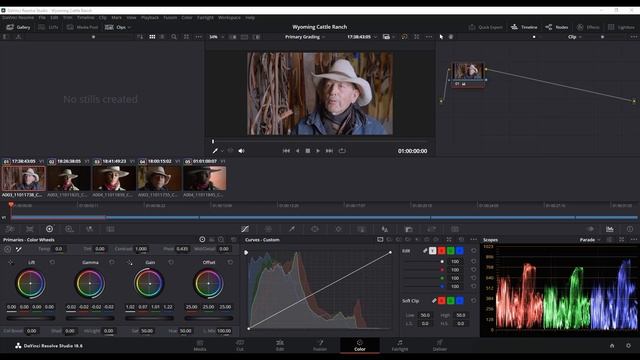Expand the Clips dropdown arrow
640x360 pixels.
[129, 27]
